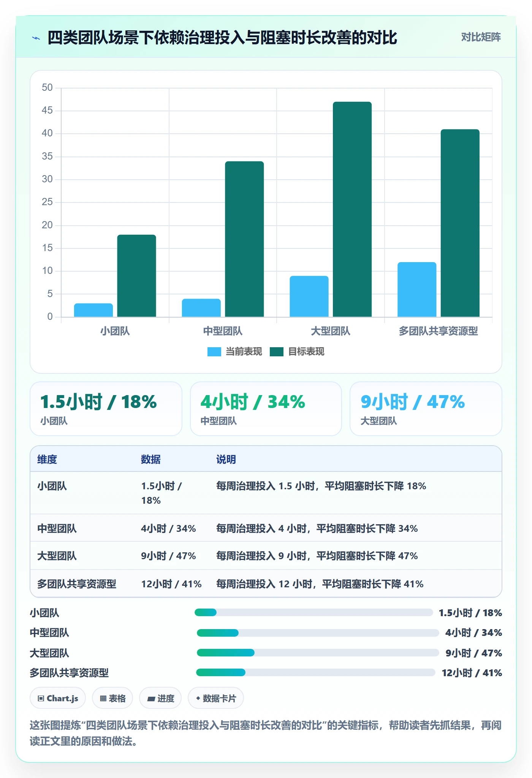Click the 12小时 / 41% table data cell
Screen dimensions: 532x778
(x=171, y=584)
